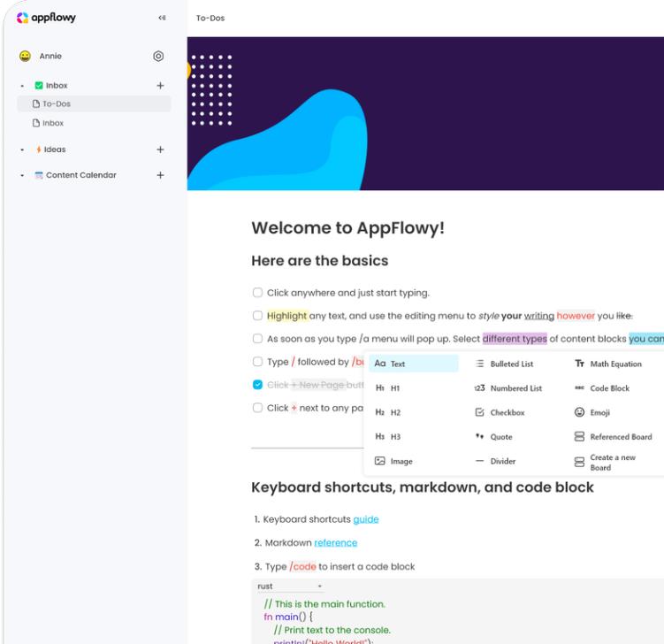Click the To-Dos breadcrumb title
This screenshot has width=664, height=644.
210,19
